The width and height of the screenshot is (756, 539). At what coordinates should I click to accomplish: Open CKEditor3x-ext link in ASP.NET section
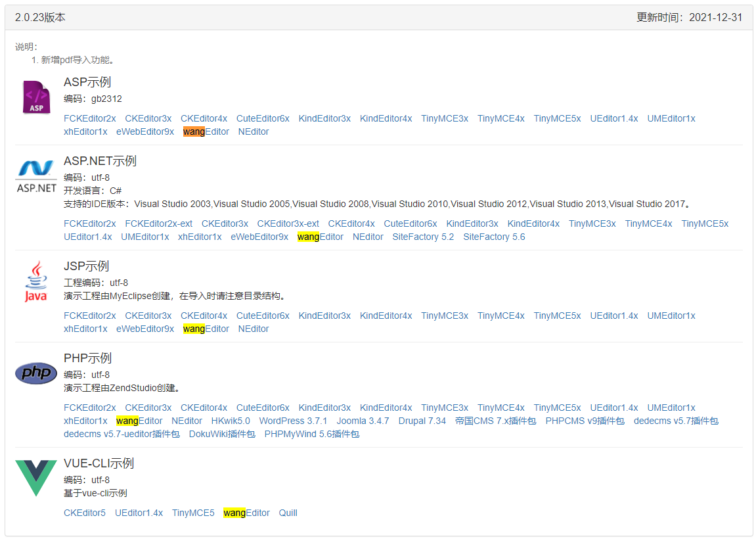pyautogui.click(x=288, y=224)
